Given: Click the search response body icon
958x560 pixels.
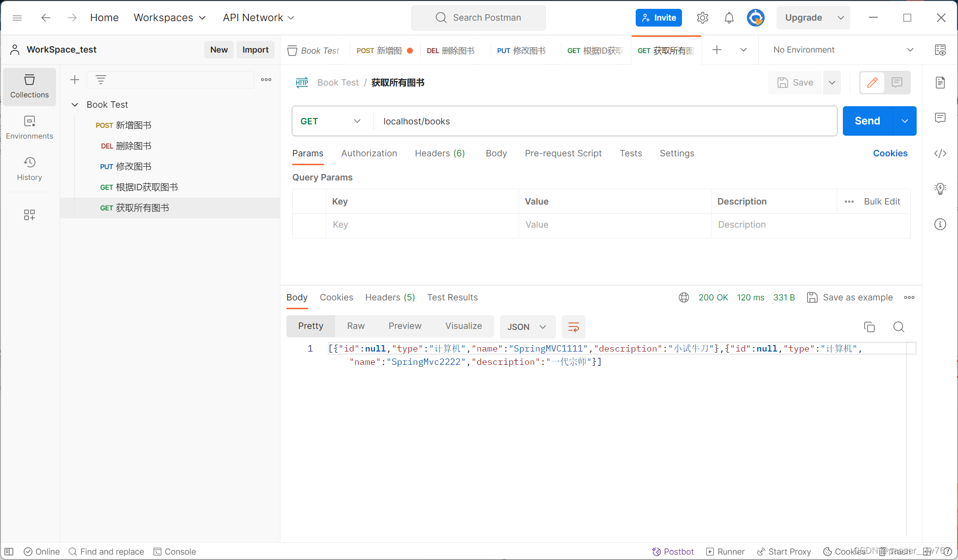Looking at the screenshot, I should coord(898,326).
